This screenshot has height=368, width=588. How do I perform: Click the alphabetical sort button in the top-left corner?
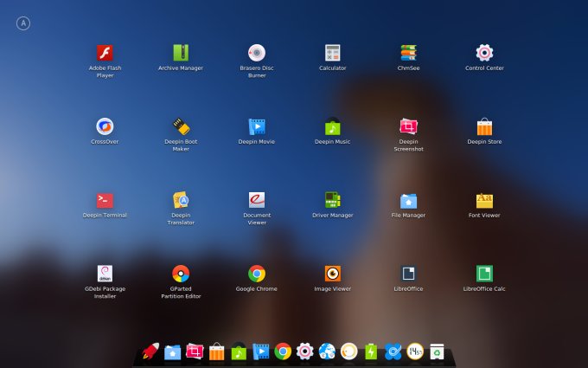pyautogui.click(x=23, y=23)
